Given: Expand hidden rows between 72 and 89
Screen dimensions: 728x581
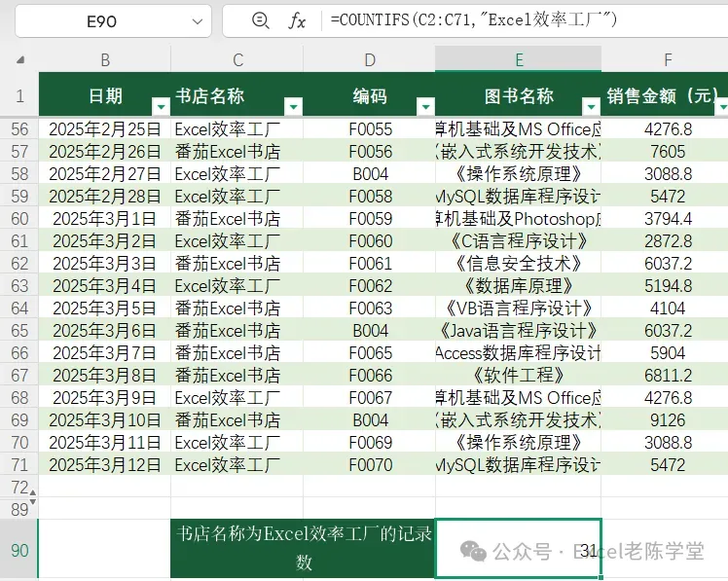Looking at the screenshot, I should tap(32, 497).
